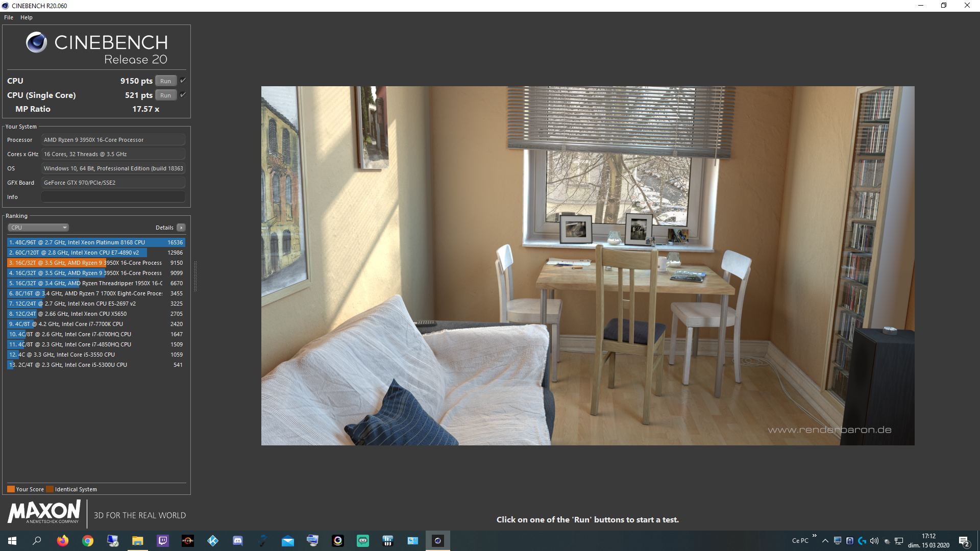Viewport: 980px width, 551px height.
Task: Open Discord from the taskbar
Action: [238, 541]
